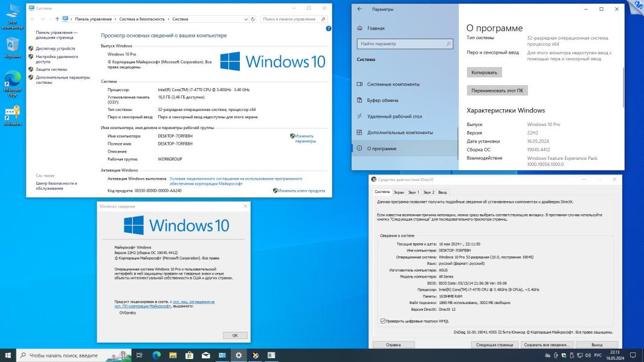The width and height of the screenshot is (644, 362).
Task: Open 'Диспетчер устройств' link
Action: tap(55, 48)
